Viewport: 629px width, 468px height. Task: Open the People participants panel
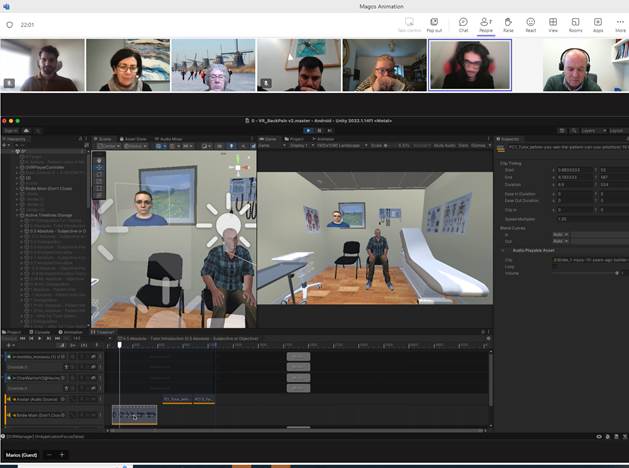486,24
